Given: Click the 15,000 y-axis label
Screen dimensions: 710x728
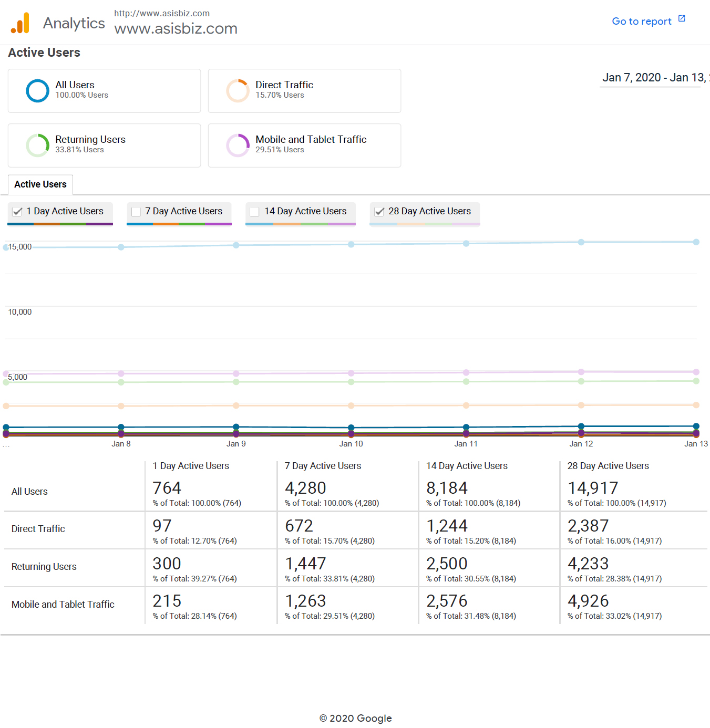Looking at the screenshot, I should coord(20,247).
